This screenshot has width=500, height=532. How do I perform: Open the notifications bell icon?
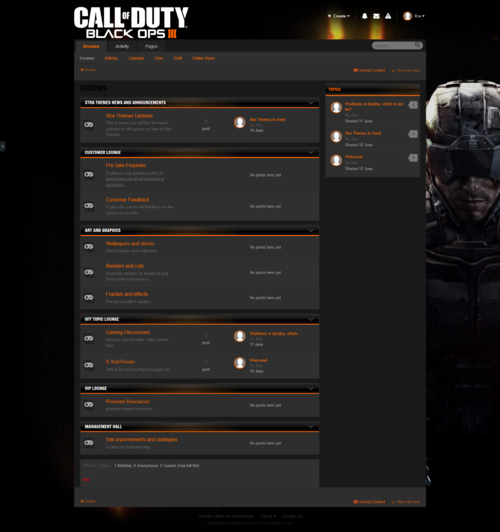[x=364, y=16]
